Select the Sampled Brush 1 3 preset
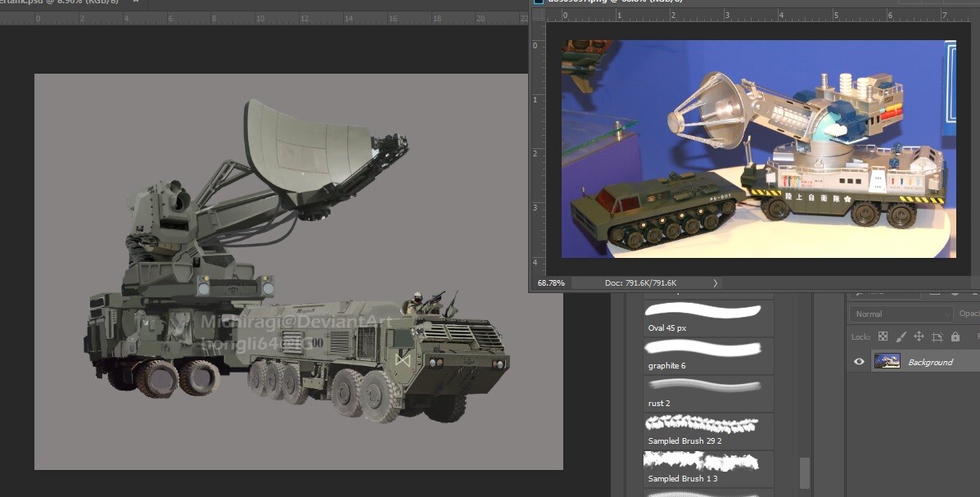The width and height of the screenshot is (980, 497). [707, 467]
